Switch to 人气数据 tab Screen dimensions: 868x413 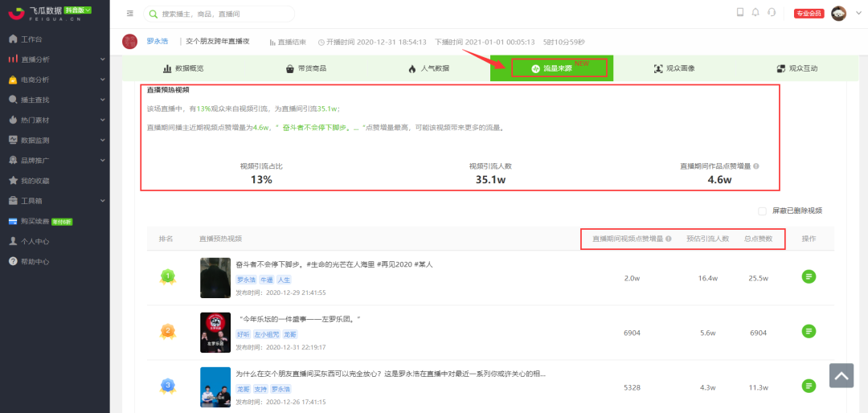tap(428, 68)
